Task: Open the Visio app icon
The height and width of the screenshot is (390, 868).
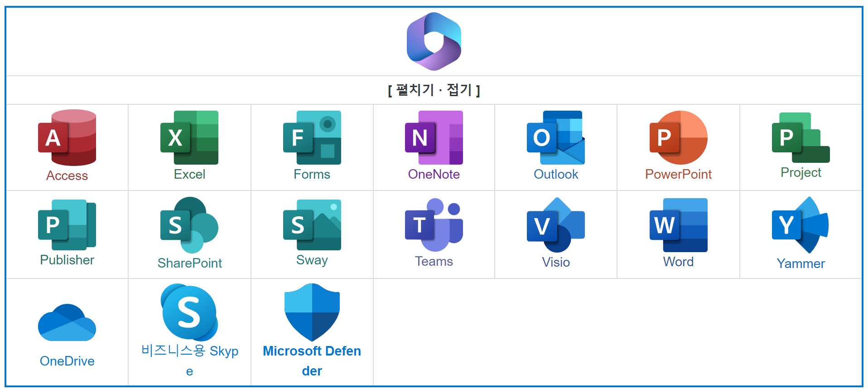Action: tap(556, 225)
